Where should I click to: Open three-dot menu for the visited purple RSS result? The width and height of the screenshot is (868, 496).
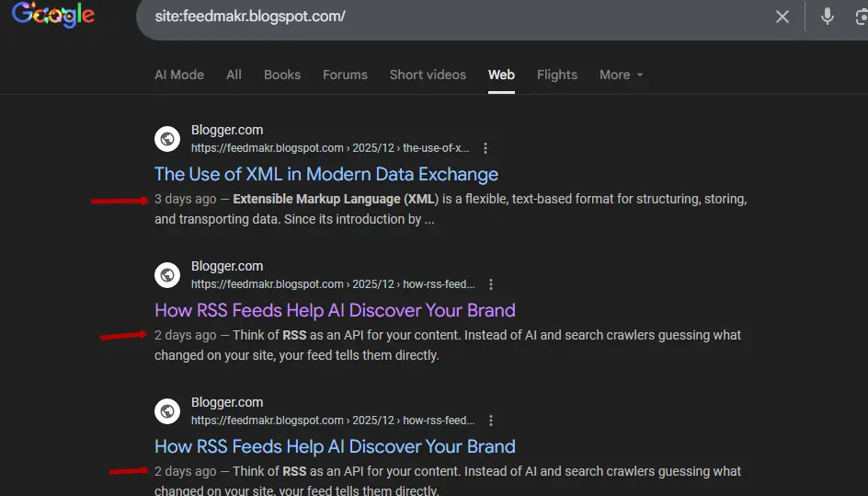point(491,284)
